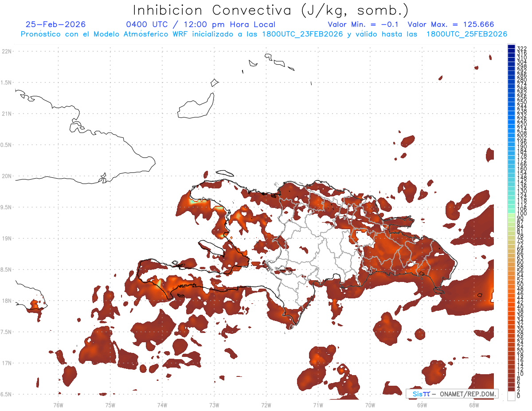The image size is (532, 411).
Task: Click the "68W" longitude label
Action: tap(474, 405)
